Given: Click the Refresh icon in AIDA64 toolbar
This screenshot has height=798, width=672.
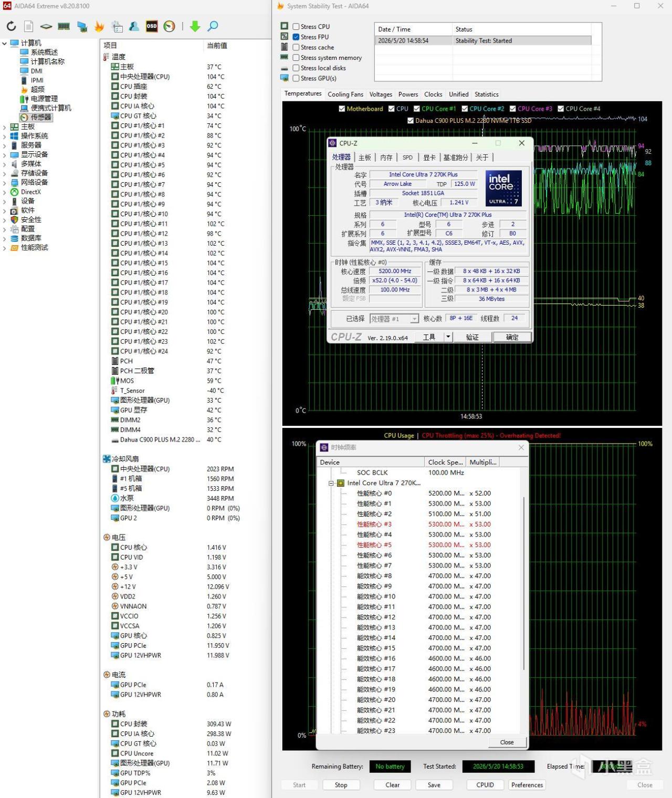Looking at the screenshot, I should pos(12,26).
